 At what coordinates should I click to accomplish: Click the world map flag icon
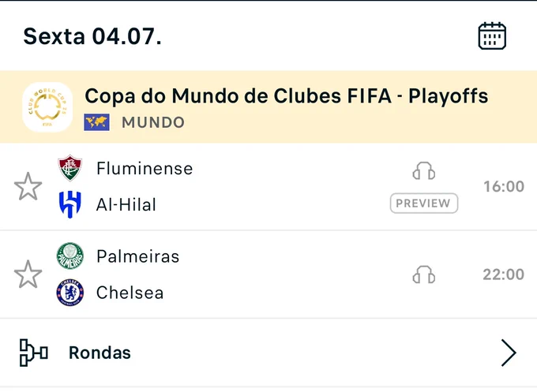[97, 122]
